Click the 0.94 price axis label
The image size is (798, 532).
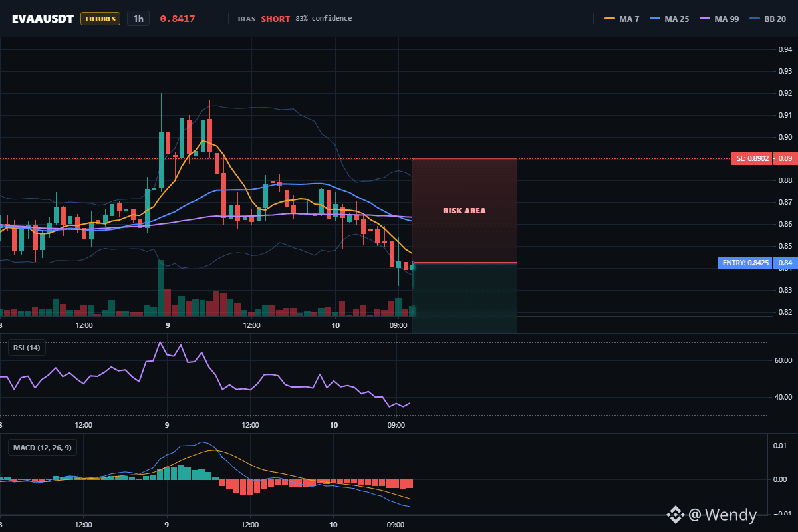coord(785,49)
